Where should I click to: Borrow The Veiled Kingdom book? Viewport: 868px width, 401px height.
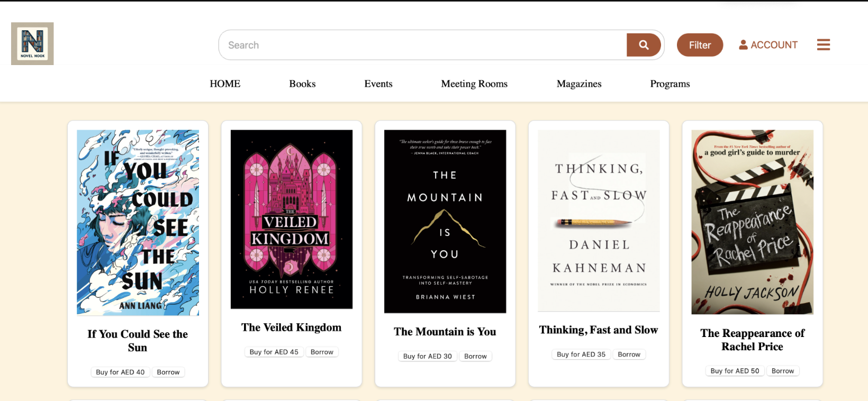click(x=322, y=352)
